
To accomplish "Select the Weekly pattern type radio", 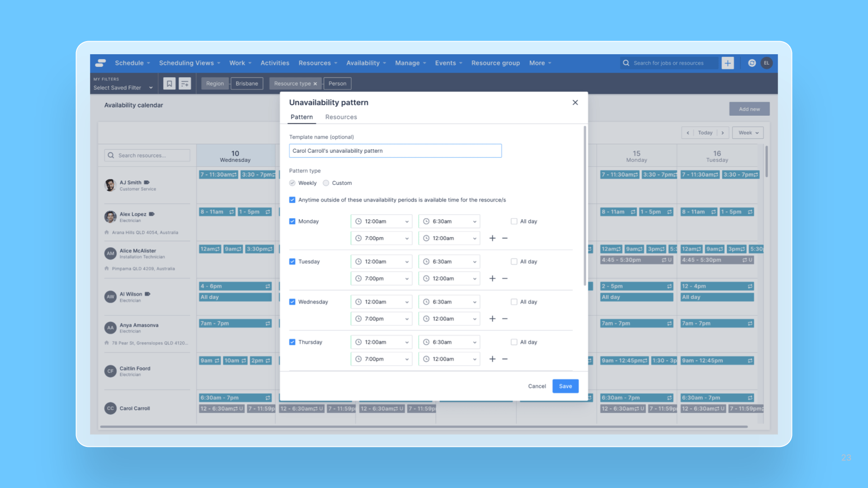I will (292, 183).
